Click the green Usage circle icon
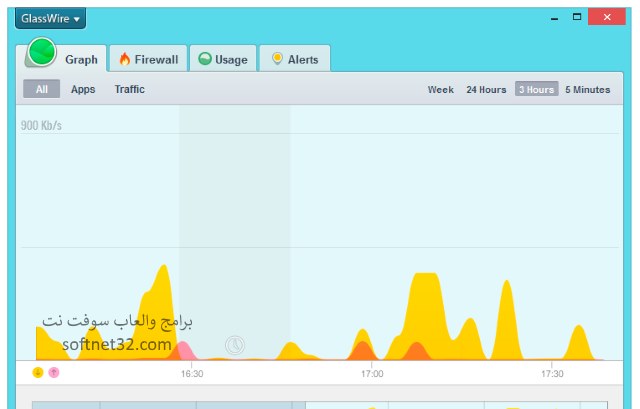This screenshot has height=409, width=640. point(204,59)
